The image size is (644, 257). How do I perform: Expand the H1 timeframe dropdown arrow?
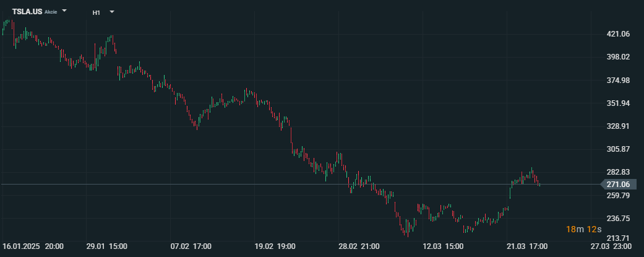tap(112, 12)
